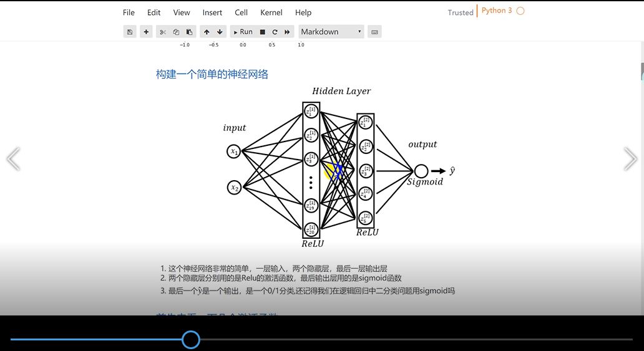Go to previous slide with left chevron
The image size is (644, 351).
coord(13,158)
